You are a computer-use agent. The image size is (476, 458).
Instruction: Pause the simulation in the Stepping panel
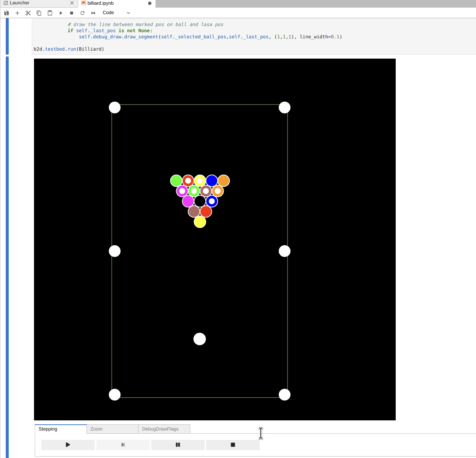point(178,445)
